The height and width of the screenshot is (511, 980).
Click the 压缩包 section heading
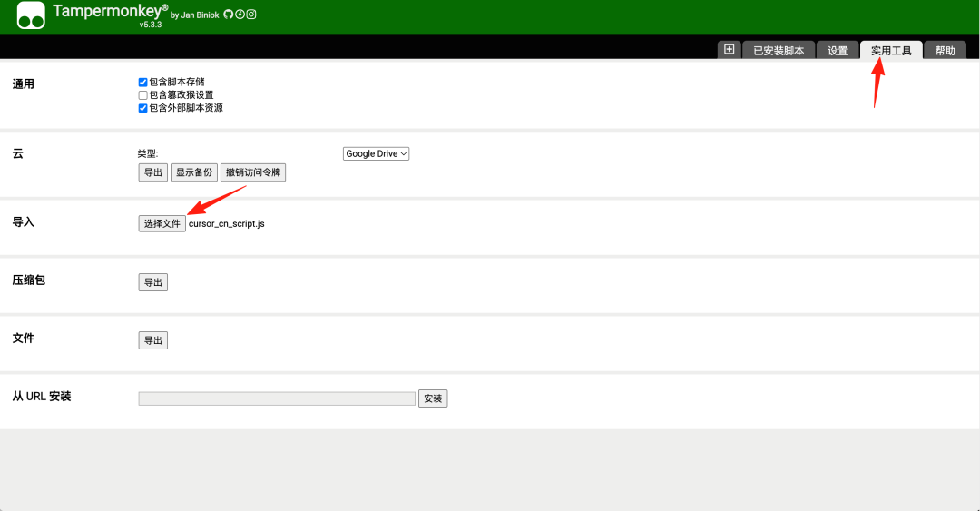pyautogui.click(x=29, y=280)
